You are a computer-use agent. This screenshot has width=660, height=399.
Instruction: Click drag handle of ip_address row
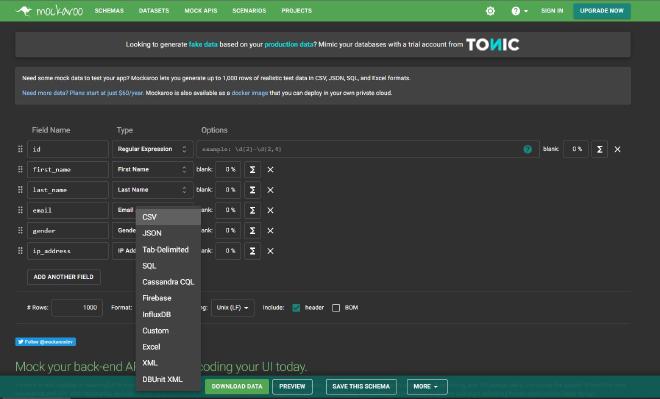tap(20, 251)
